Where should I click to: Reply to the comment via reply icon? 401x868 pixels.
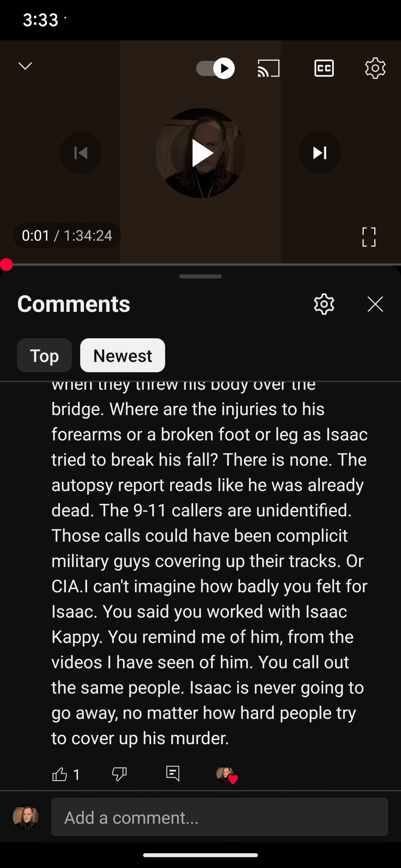pos(173,774)
